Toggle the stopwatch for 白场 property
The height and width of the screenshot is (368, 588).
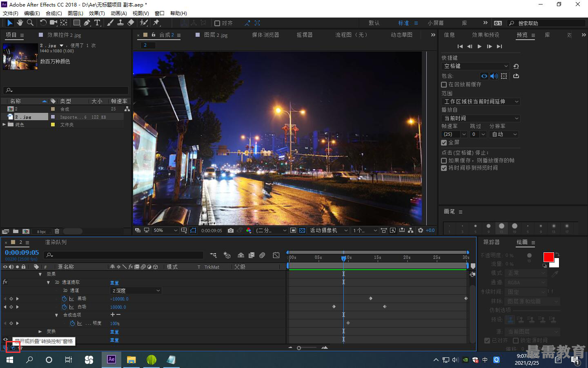(x=64, y=307)
